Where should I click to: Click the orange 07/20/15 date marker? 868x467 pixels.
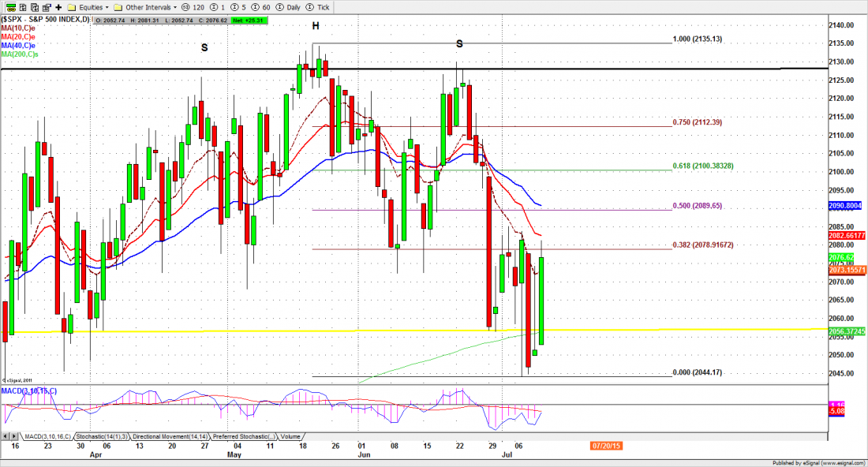605,446
